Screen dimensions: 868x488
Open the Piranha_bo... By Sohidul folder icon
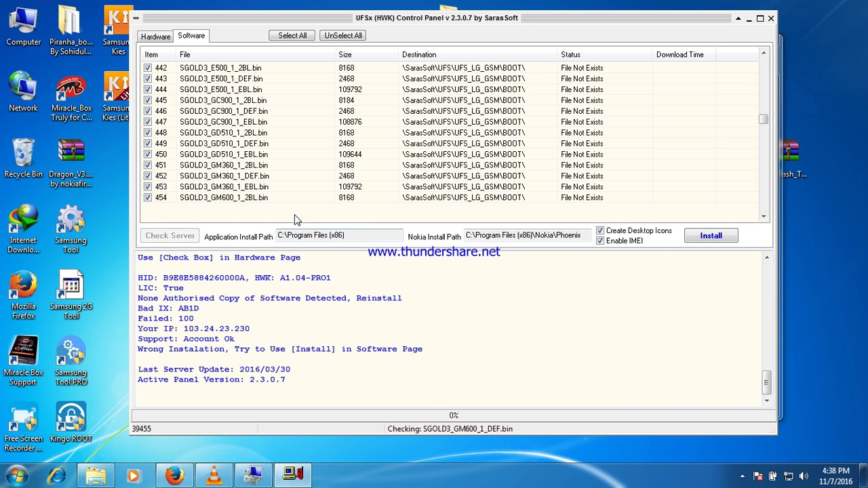point(71,32)
